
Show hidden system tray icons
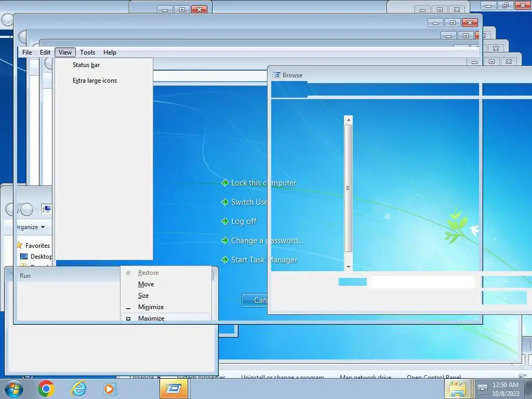(x=482, y=389)
